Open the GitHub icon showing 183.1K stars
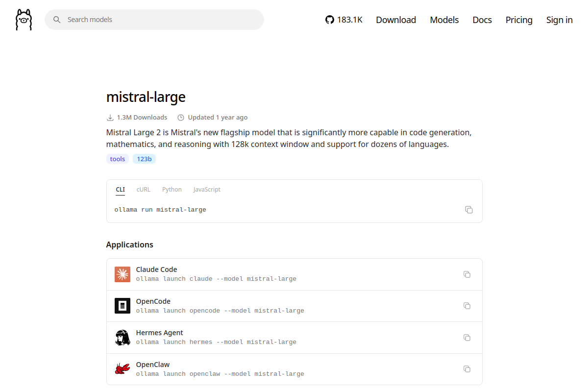 tap(330, 20)
